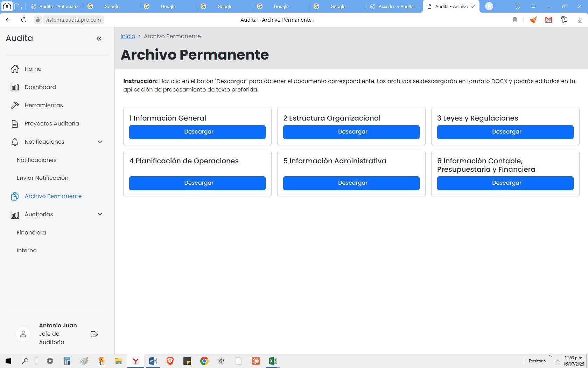Open the Enviar Notificación menu item

42,178
